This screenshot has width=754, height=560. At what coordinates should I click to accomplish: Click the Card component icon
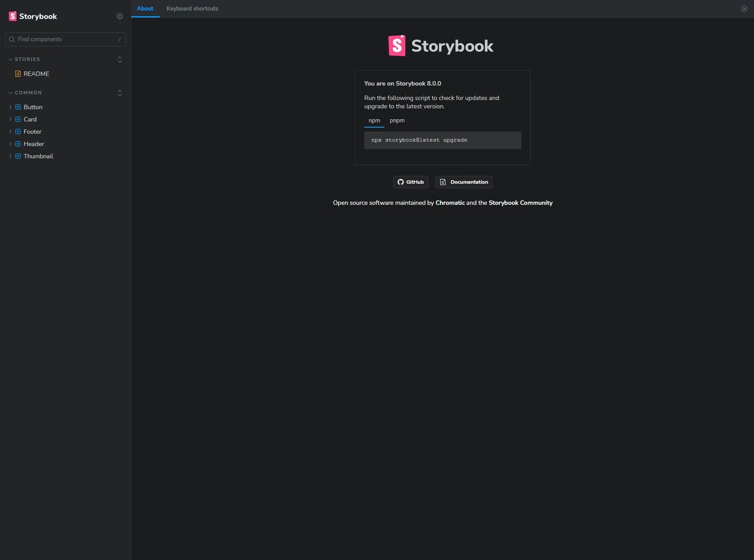coord(18,119)
